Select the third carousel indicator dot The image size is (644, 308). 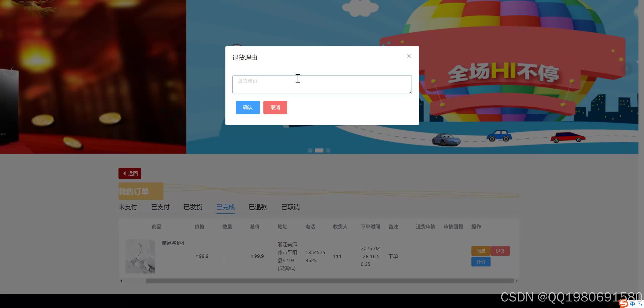pos(328,150)
